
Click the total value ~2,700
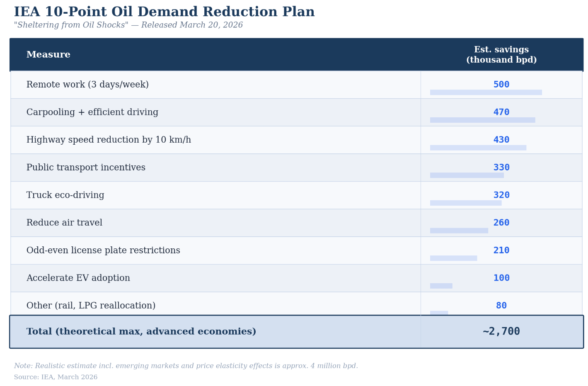501,332
